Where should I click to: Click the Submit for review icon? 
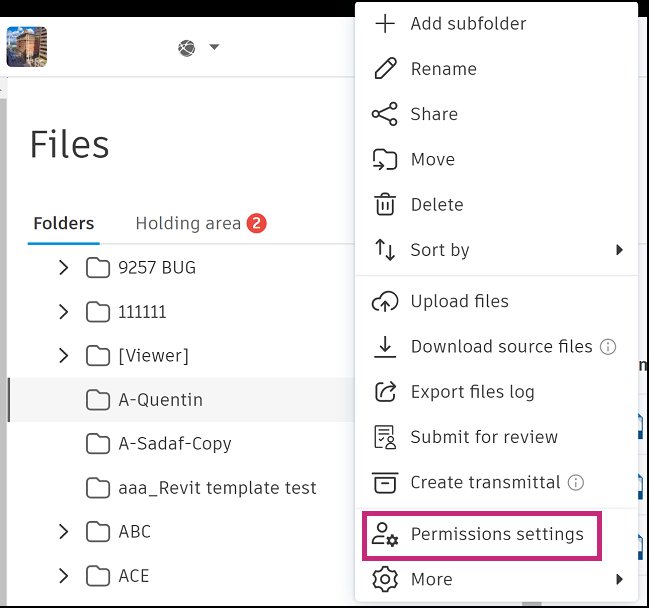(384, 437)
